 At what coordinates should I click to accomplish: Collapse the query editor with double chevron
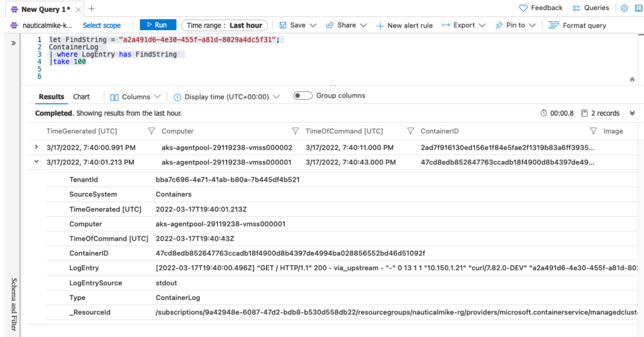pos(632,80)
